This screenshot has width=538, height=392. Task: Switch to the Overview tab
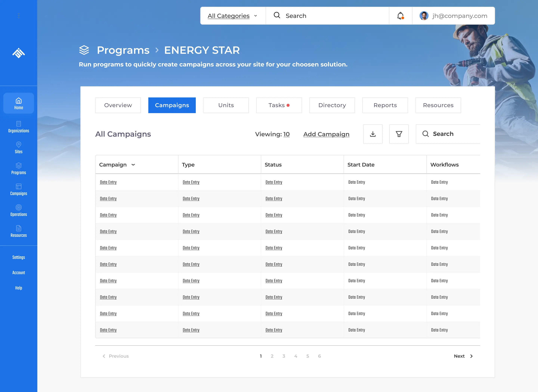[118, 105]
